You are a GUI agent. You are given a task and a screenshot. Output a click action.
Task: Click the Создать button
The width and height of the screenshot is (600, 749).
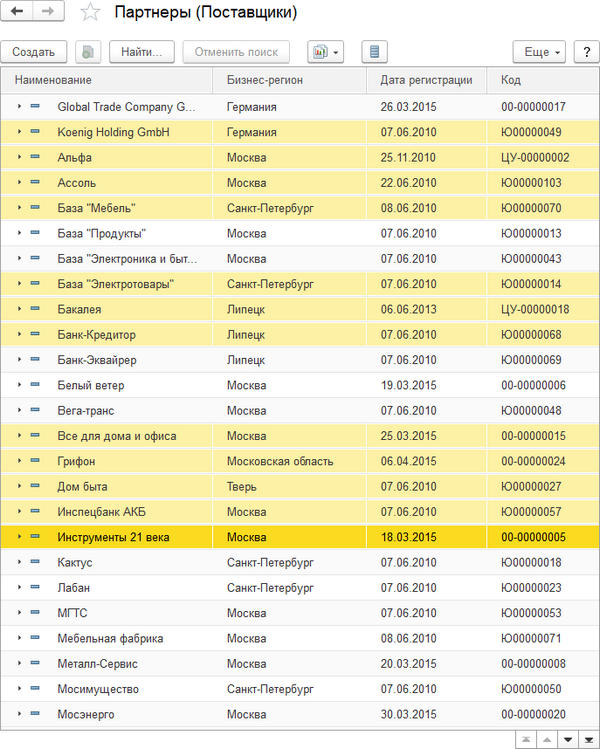[x=34, y=52]
